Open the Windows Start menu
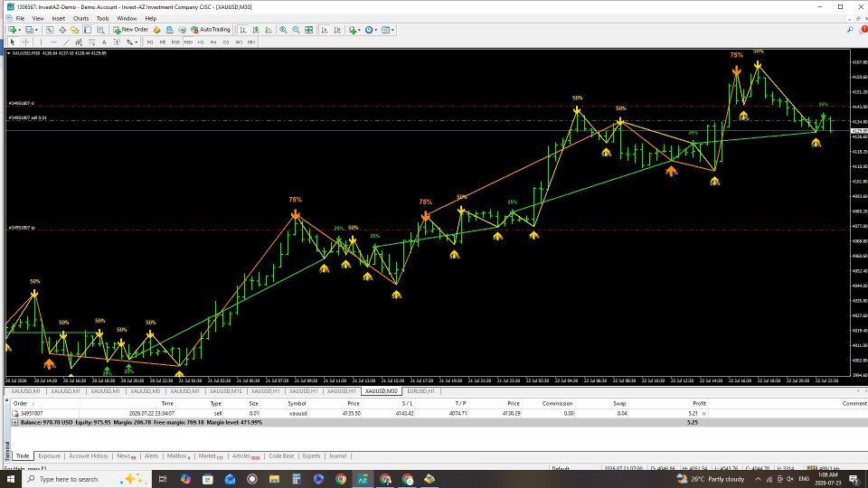 (11, 479)
